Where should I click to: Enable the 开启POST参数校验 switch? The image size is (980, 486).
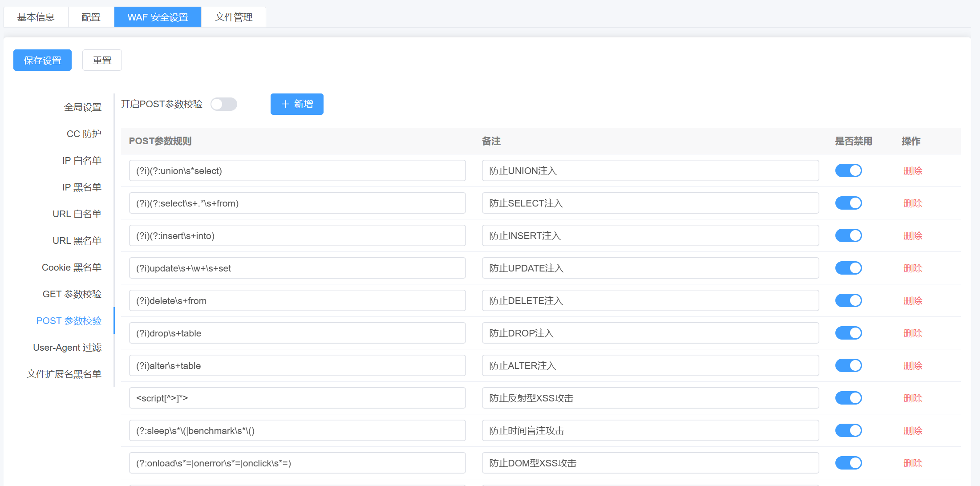(224, 104)
